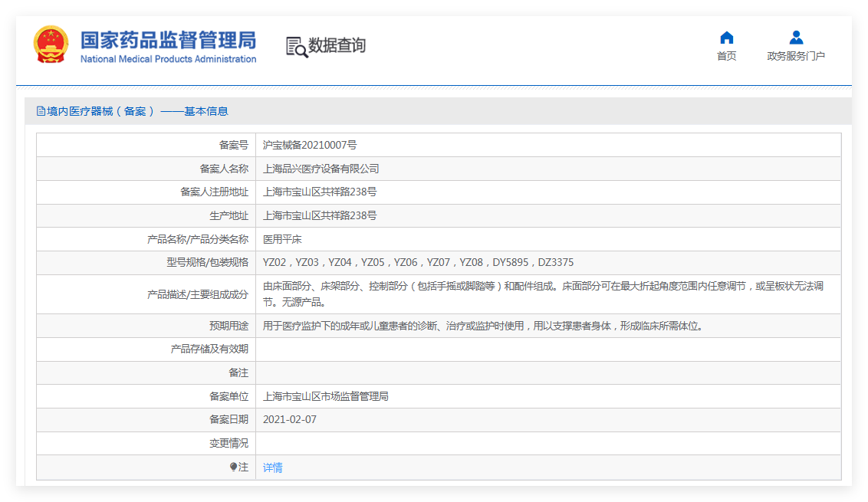Select 上海市宝山区市场监督管理局 value
The image size is (868, 502).
(x=325, y=396)
